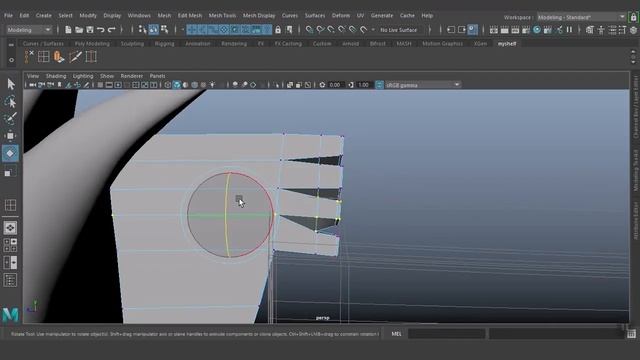Viewport: 640px width, 360px height.
Task: Select the active Rotate tool in toolbox
Action: pos(11,153)
